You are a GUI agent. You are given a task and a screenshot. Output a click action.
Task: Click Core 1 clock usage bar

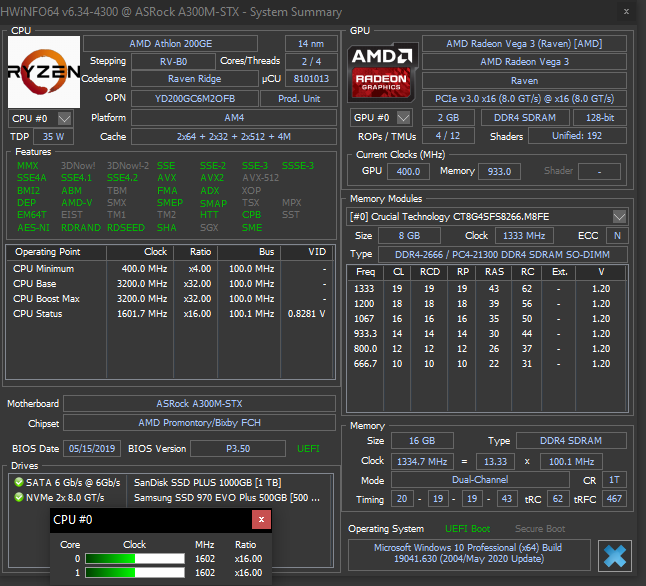(135, 573)
